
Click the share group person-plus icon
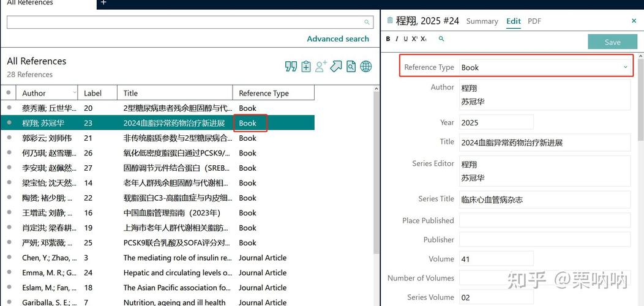pos(321,66)
